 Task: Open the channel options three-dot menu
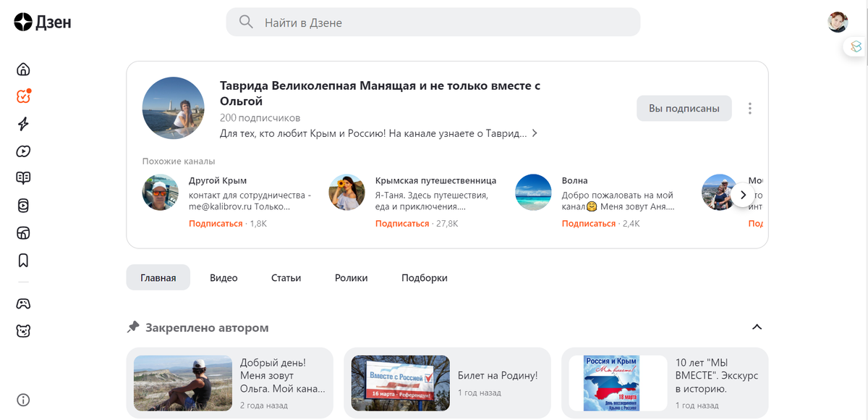(750, 108)
